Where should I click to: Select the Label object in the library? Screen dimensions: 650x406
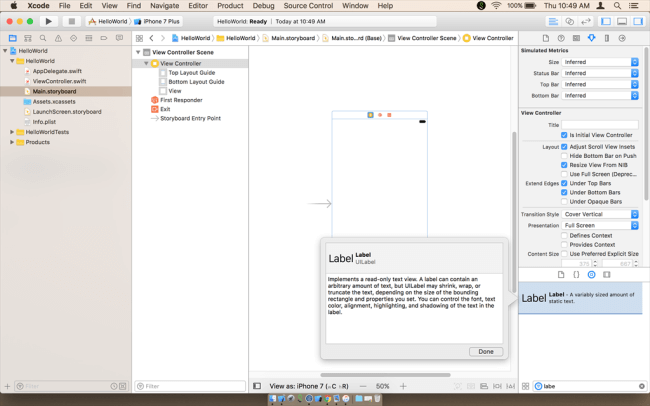coord(580,298)
